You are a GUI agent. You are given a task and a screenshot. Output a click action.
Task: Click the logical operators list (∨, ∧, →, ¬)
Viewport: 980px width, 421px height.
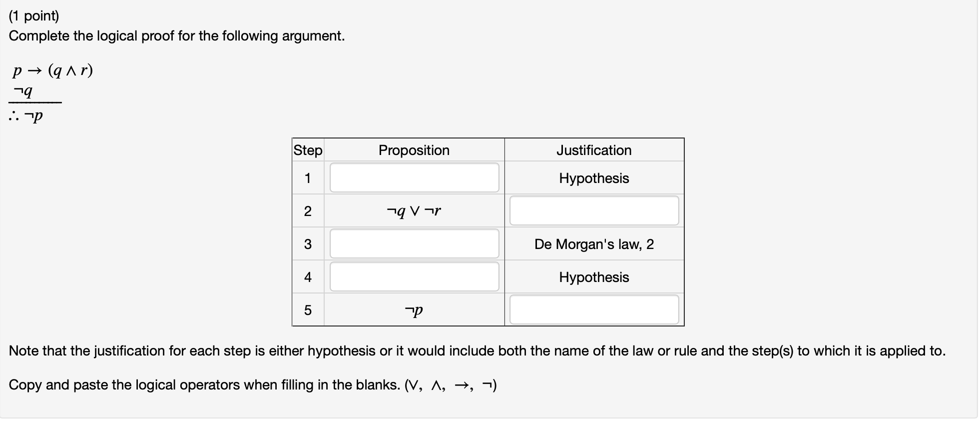(451, 385)
